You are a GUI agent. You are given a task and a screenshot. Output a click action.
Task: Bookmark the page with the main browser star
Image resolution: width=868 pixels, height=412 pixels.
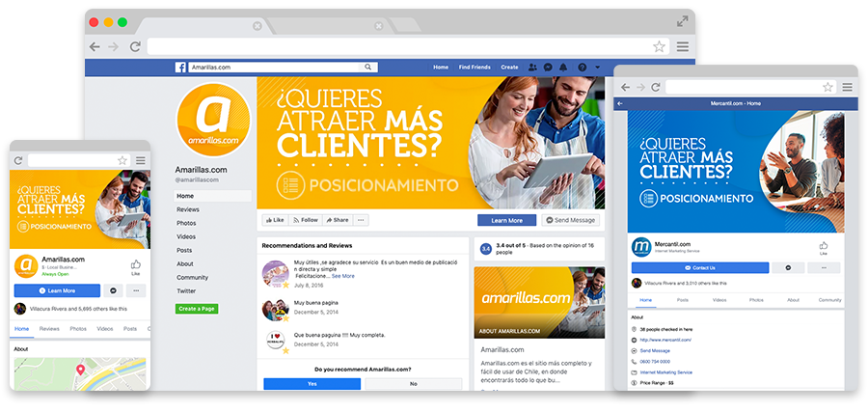(x=659, y=46)
